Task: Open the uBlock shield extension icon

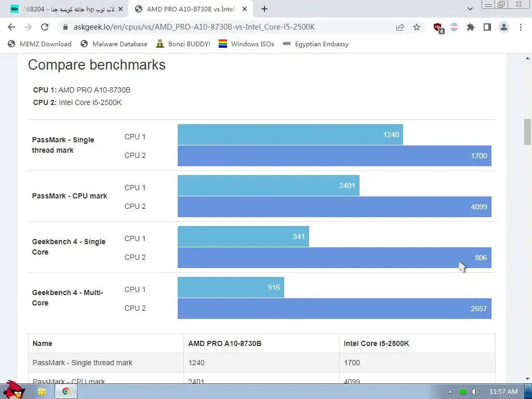Action: click(x=438, y=28)
